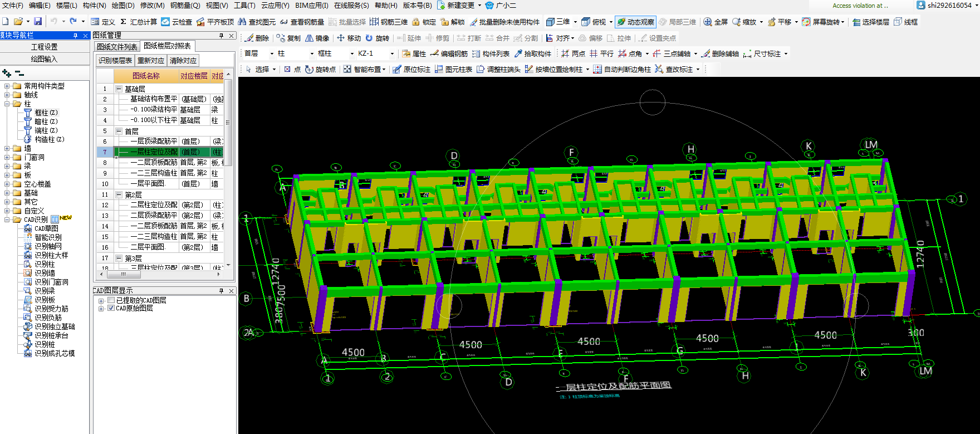The width and height of the screenshot is (980, 434).
Task: Select 框柱(Z) in the tree
Action: 46,113
